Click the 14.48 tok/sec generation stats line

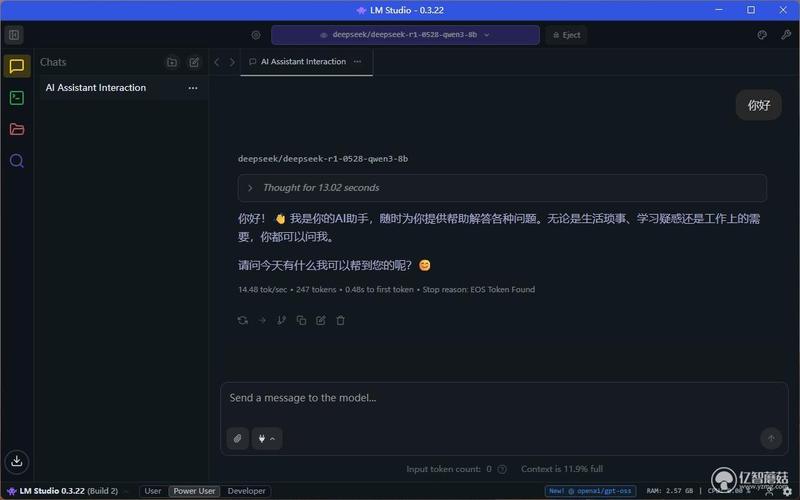[x=386, y=289]
